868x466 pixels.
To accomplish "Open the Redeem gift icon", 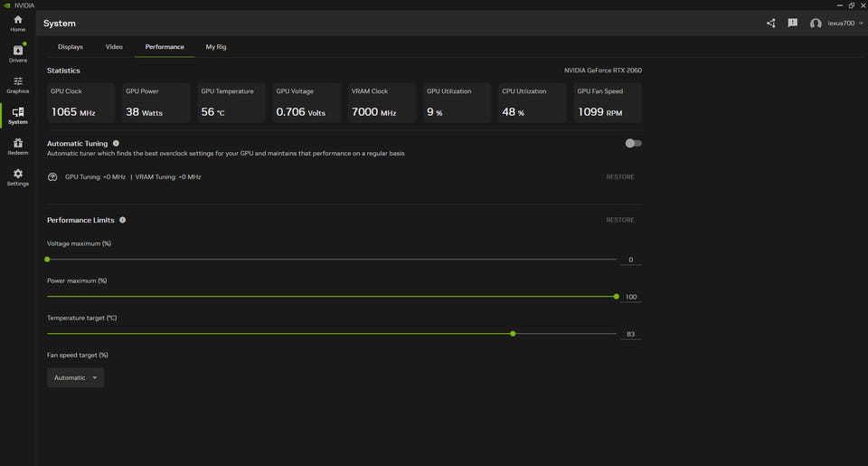I will click(17, 146).
